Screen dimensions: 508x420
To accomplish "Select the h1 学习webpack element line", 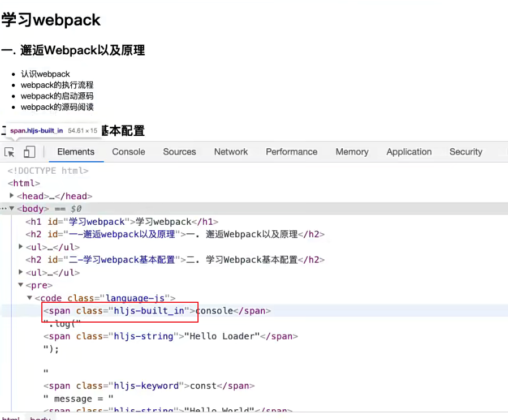I will click(122, 222).
